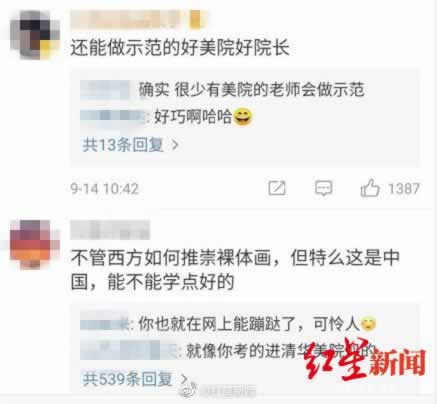Tap the laughing emoji after 好巧啊哈哈
Image resolution: width=437 pixels, height=404 pixels.
pyautogui.click(x=243, y=117)
